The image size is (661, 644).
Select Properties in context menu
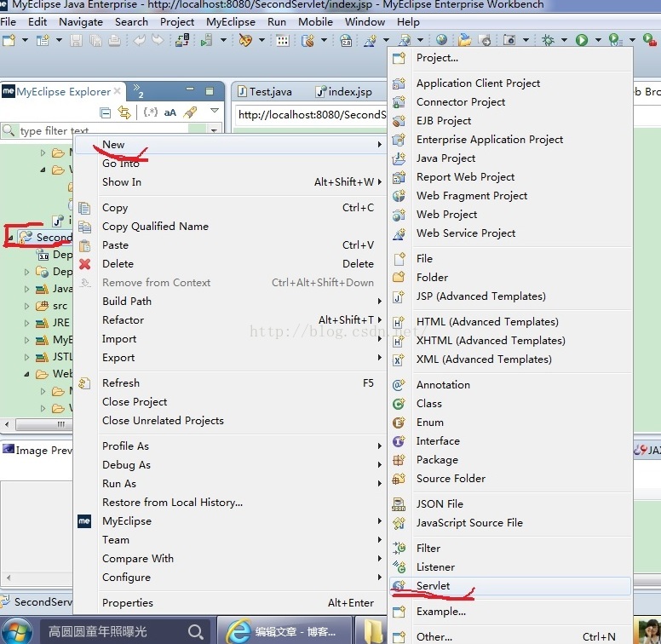click(230, 603)
